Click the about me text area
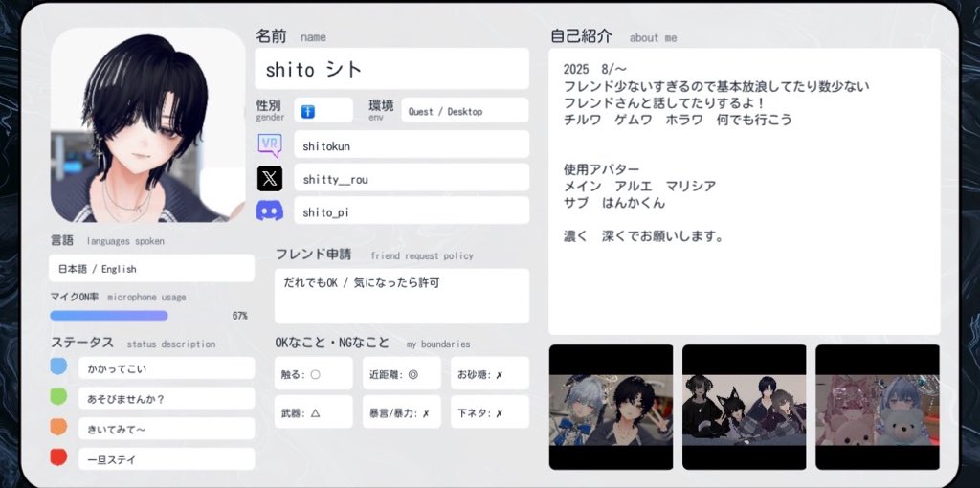 tap(745, 191)
